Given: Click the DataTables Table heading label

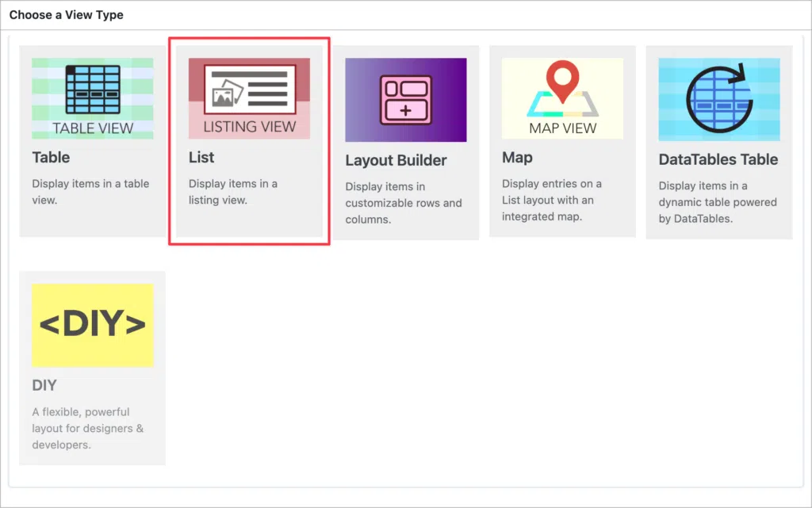Looking at the screenshot, I should 718,159.
